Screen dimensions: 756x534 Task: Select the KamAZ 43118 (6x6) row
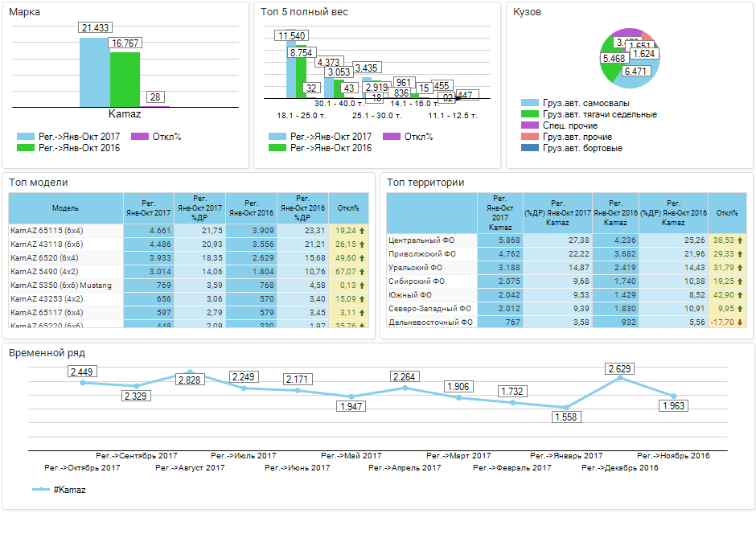click(188, 244)
